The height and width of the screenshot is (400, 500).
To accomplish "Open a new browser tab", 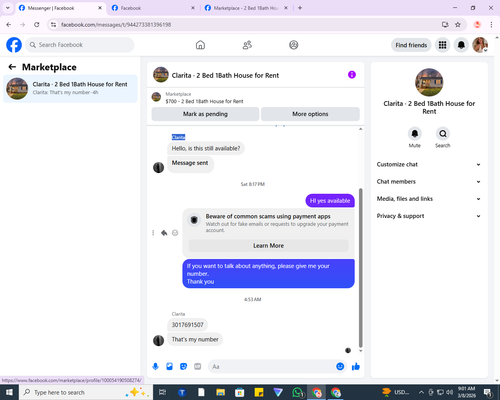I will 300,8.
